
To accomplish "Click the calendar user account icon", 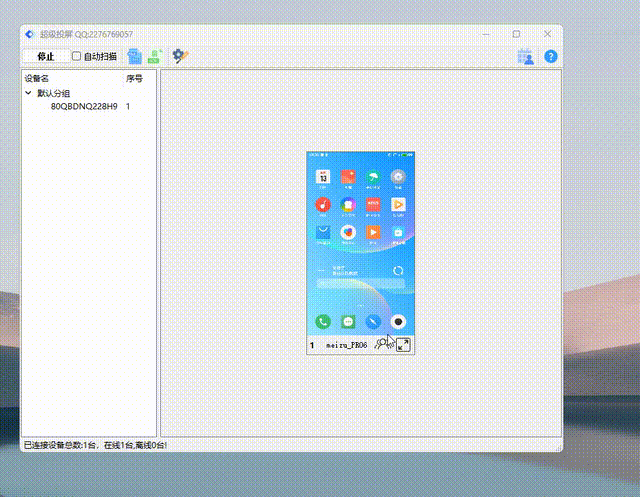I will coord(525,56).
